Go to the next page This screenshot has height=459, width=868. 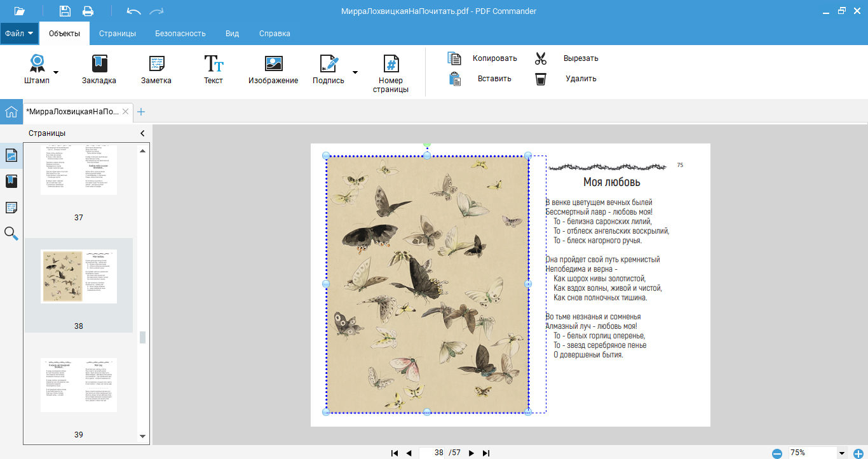point(471,453)
